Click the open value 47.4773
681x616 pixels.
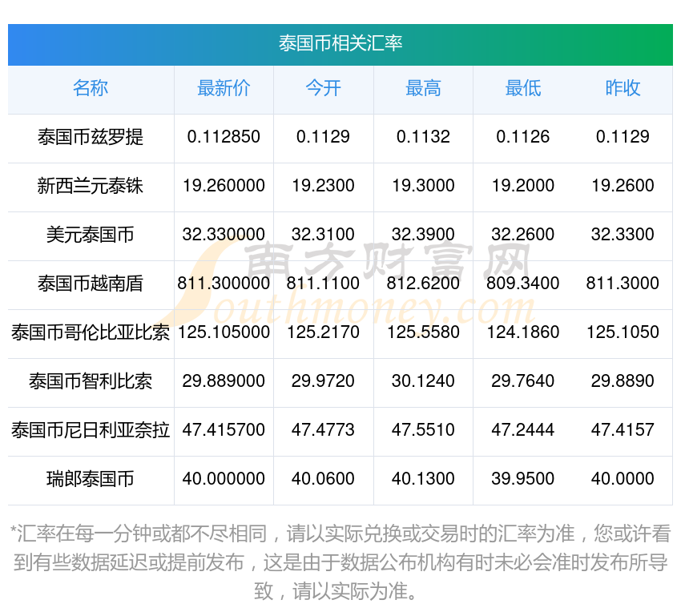coord(324,430)
